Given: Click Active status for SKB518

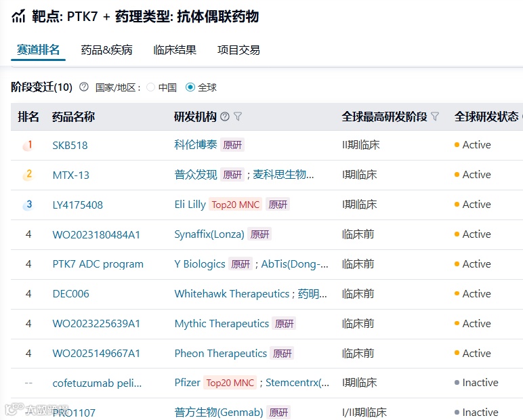Looking at the screenshot, I should point(473,145).
